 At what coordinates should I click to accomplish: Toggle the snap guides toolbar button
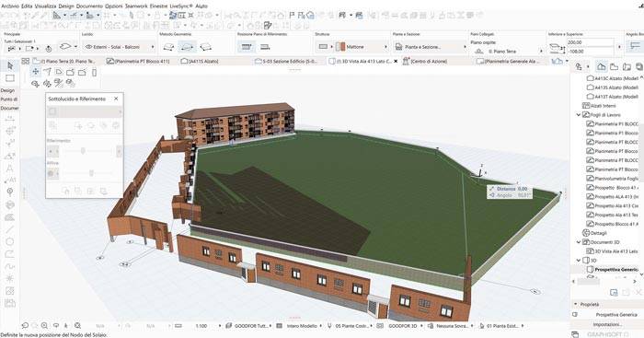pos(74,16)
